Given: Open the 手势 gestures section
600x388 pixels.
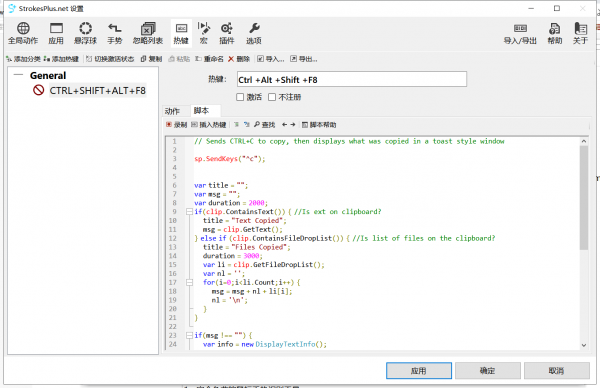Looking at the screenshot, I should (114, 33).
